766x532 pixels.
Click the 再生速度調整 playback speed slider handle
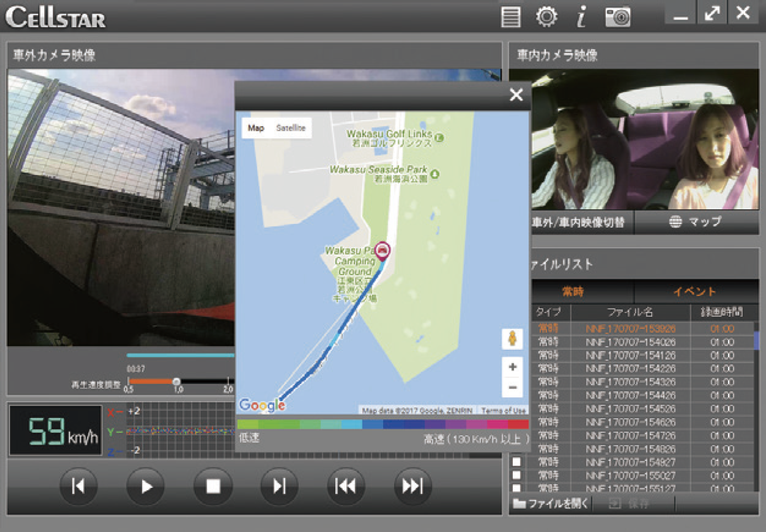click(177, 381)
